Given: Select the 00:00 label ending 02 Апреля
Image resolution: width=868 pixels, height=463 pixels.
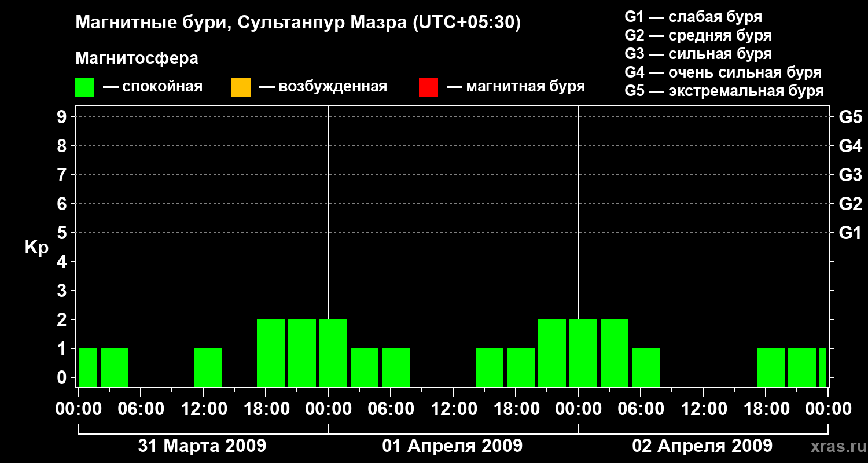Looking at the screenshot, I should click(828, 409).
